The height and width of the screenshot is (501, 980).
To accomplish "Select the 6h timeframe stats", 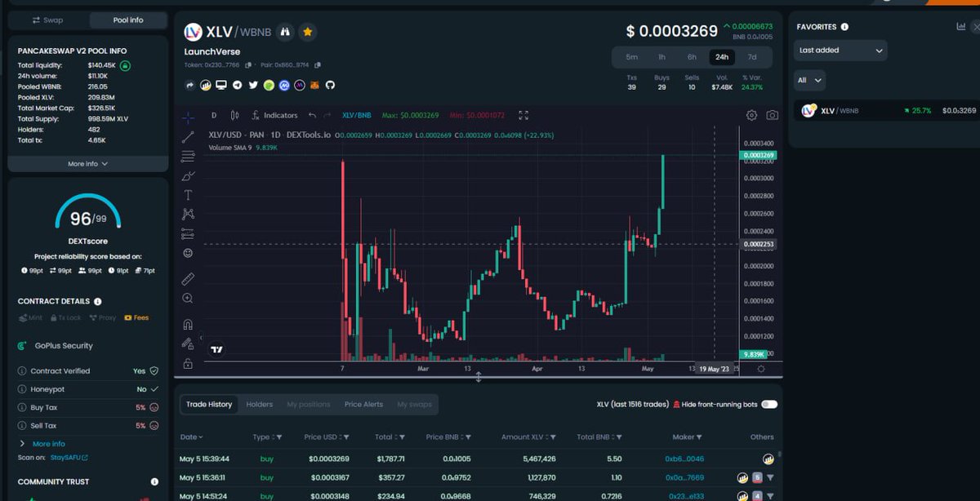I will click(692, 57).
